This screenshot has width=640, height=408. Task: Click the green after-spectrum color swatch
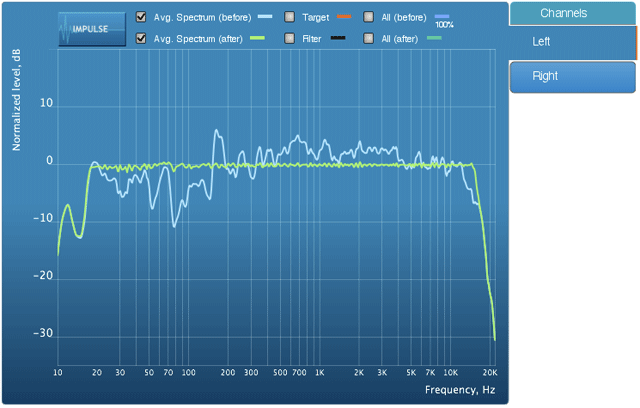coord(257,38)
